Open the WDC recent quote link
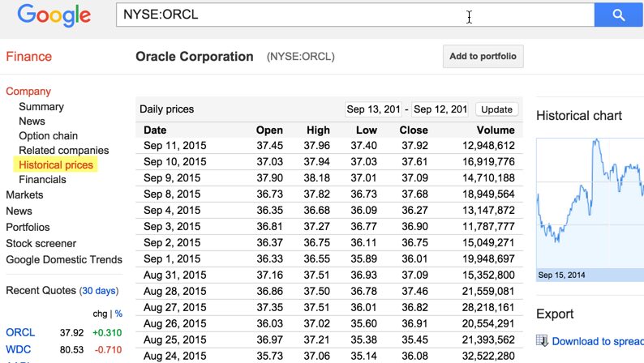The width and height of the screenshot is (644, 363). point(18,349)
